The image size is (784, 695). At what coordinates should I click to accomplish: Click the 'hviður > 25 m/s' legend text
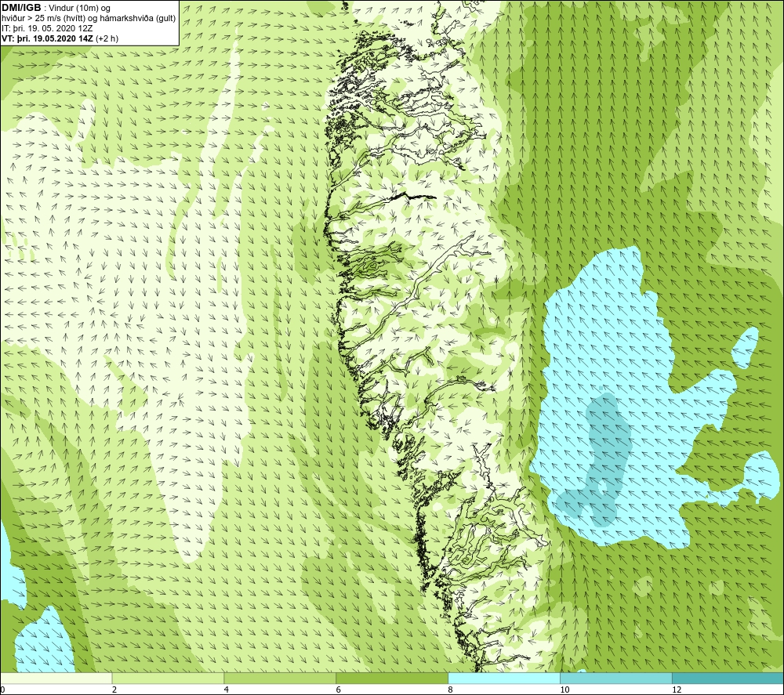32,19
